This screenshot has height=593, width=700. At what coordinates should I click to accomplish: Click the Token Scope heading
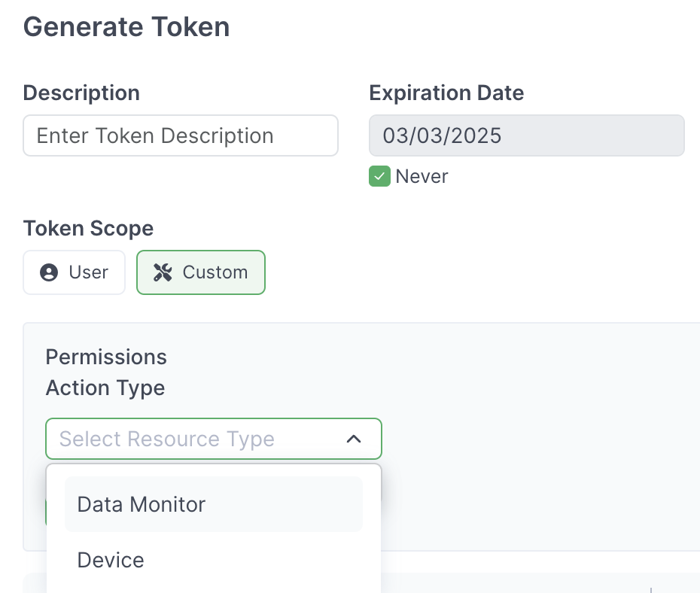coord(88,229)
